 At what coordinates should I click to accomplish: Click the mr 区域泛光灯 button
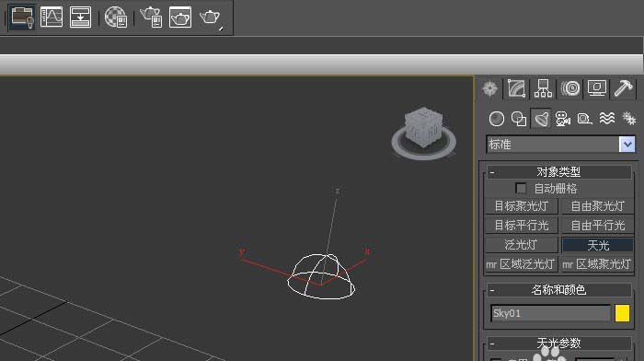point(522,264)
